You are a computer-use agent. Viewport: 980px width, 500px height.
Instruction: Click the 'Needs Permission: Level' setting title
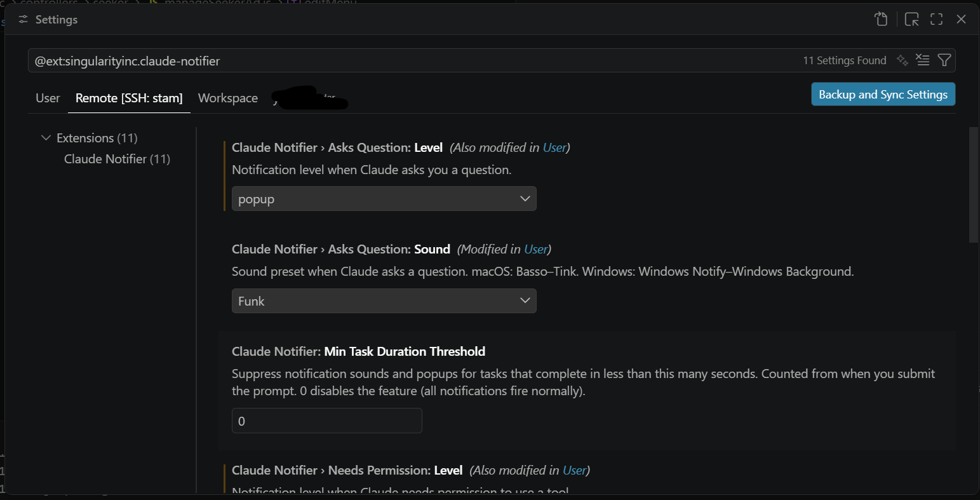click(x=347, y=470)
